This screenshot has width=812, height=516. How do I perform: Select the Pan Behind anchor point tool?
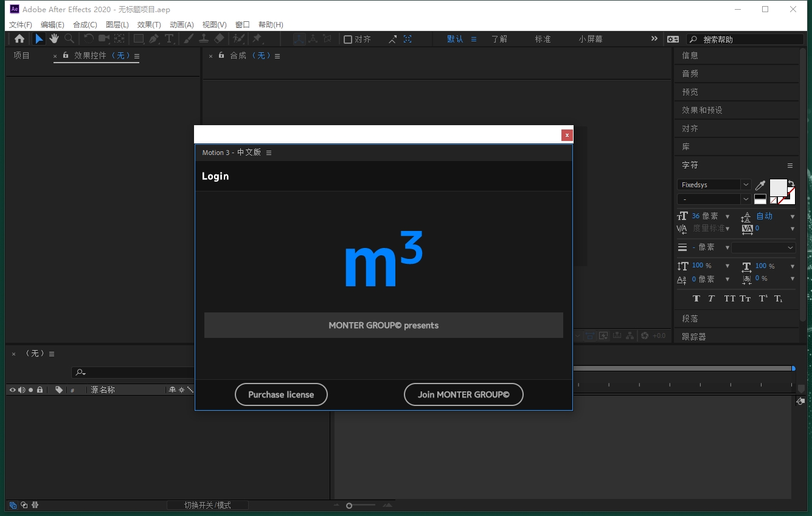[x=119, y=39]
